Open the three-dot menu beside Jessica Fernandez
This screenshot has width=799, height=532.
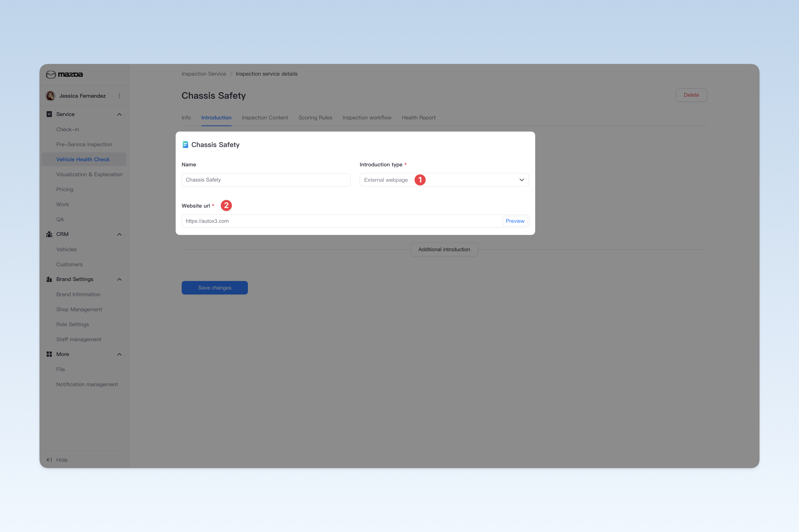coord(119,96)
